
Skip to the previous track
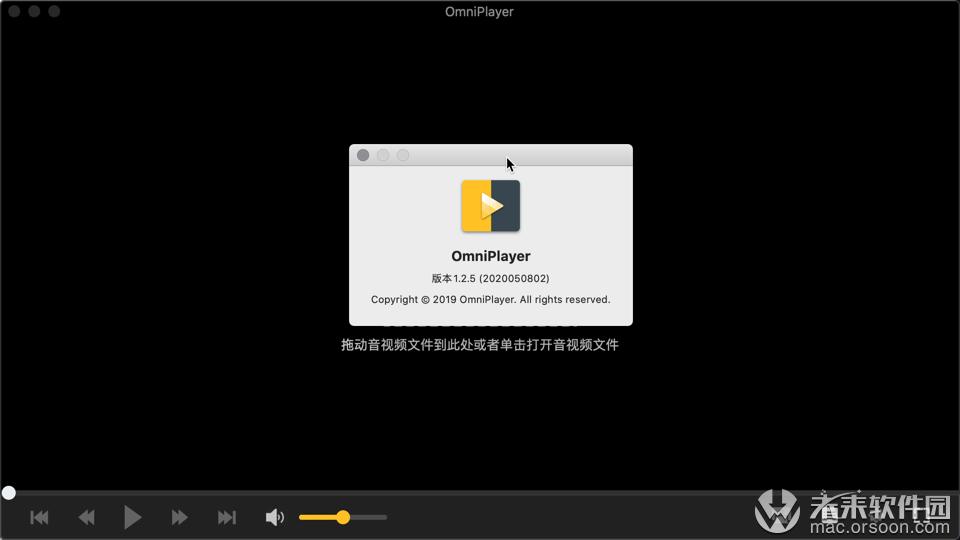point(40,517)
